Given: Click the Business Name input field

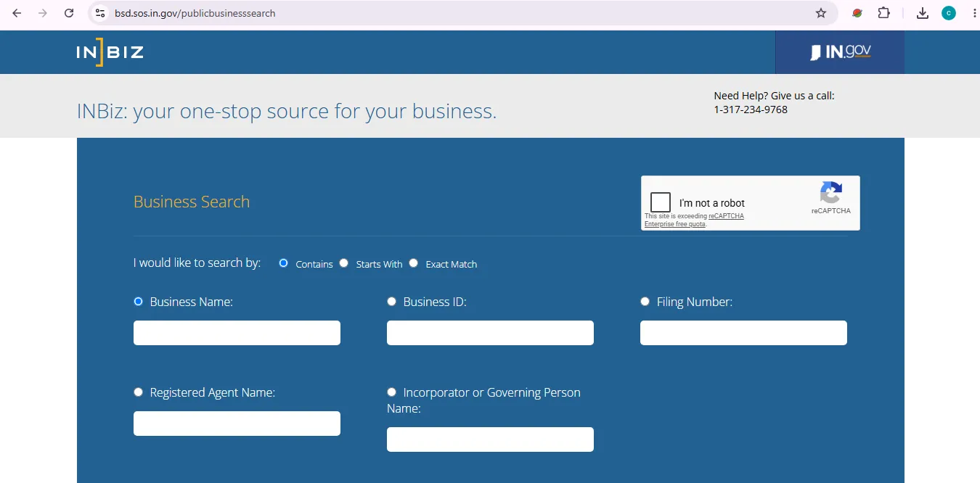Looking at the screenshot, I should tap(237, 333).
